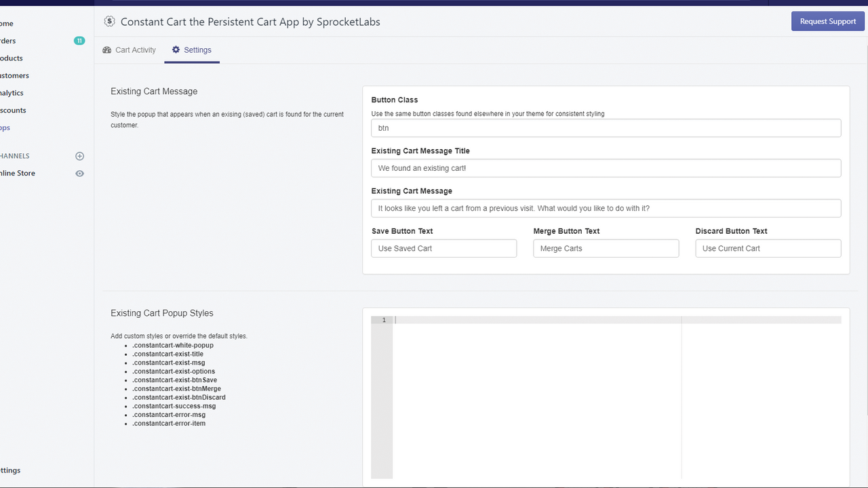Open Customers from the sidebar
Viewport: 868px width, 488px height.
coord(14,75)
